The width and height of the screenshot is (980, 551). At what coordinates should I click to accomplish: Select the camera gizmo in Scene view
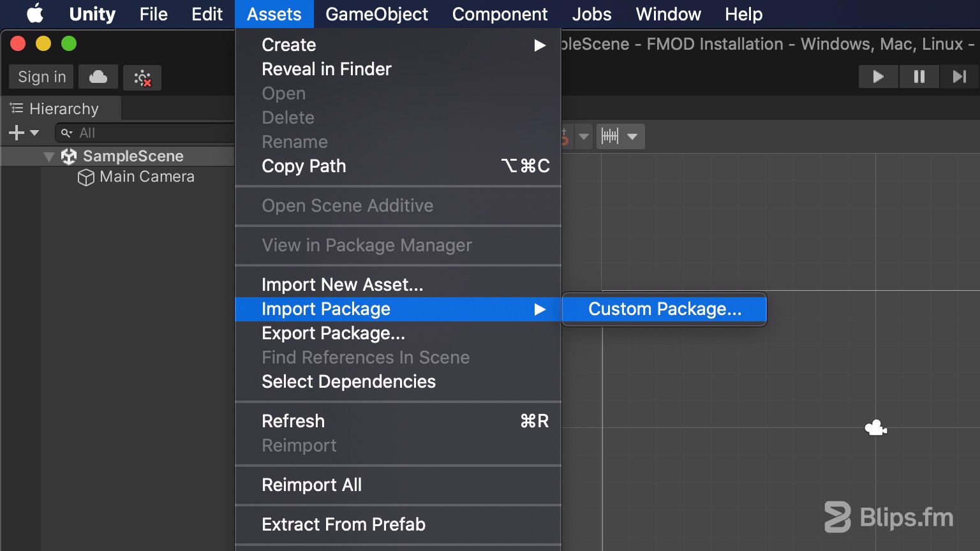[x=875, y=428]
